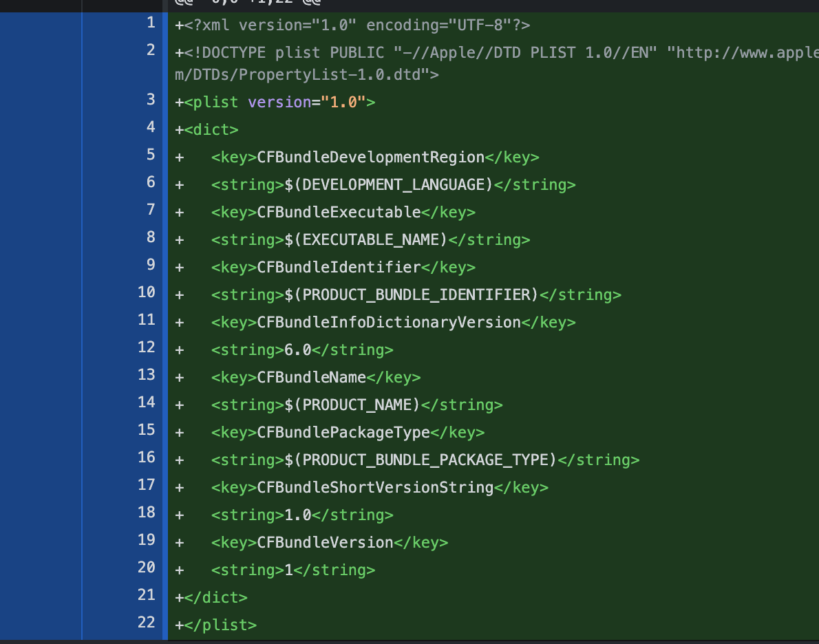This screenshot has height=644, width=819.
Task: Click line number 5 in the gutter
Action: click(151, 155)
